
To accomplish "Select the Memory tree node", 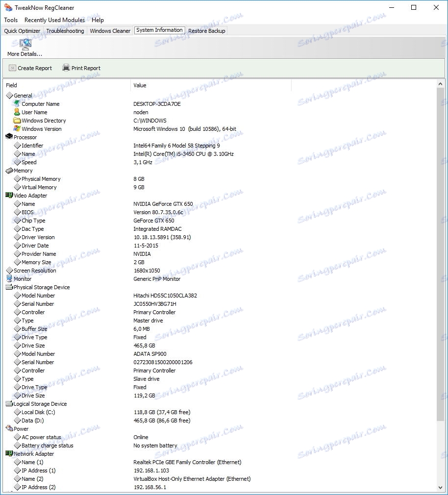I will point(23,171).
